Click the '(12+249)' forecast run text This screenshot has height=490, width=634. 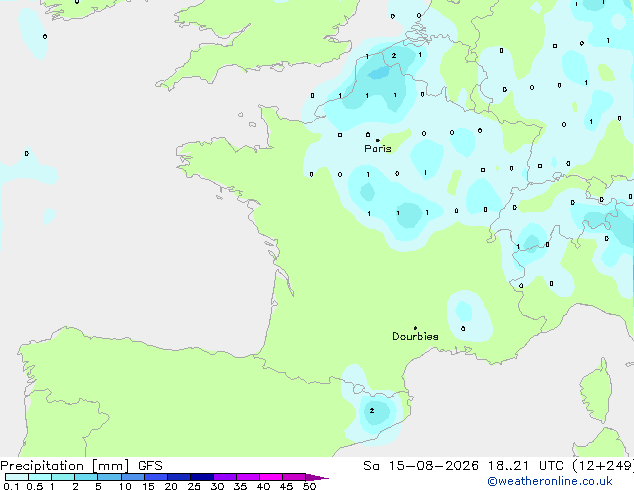(x=603, y=466)
